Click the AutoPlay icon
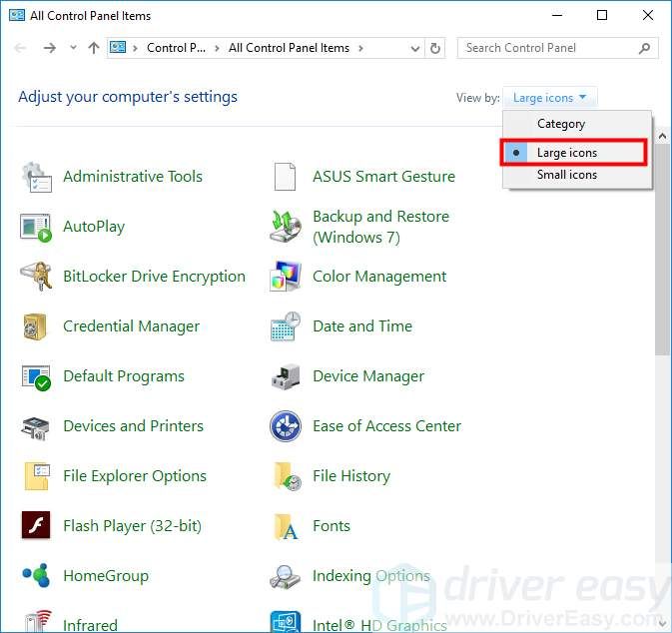 click(x=36, y=227)
